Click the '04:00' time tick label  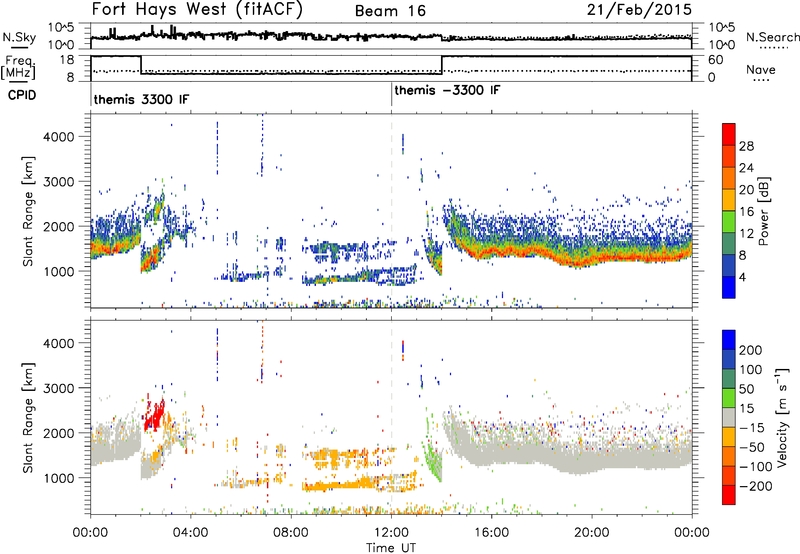click(x=191, y=533)
